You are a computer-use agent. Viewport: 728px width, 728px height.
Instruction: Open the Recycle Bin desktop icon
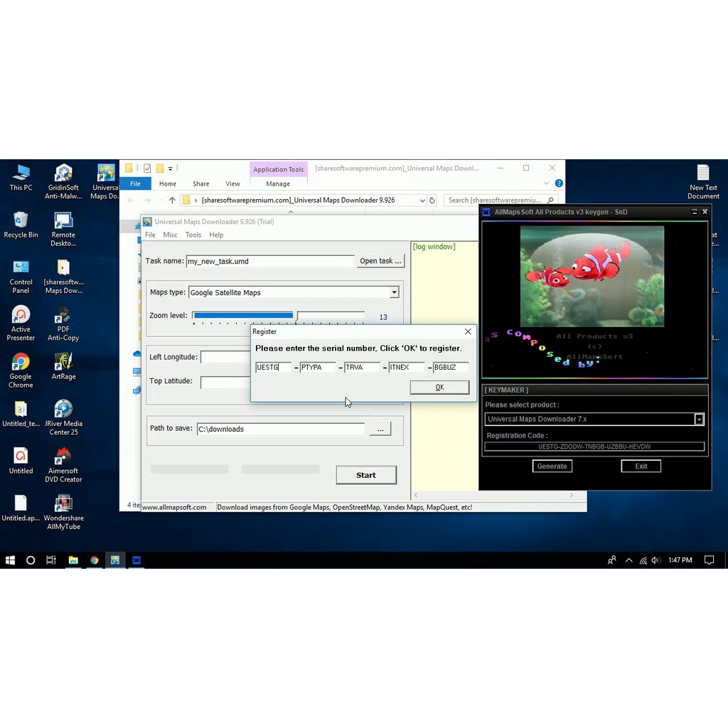21,220
